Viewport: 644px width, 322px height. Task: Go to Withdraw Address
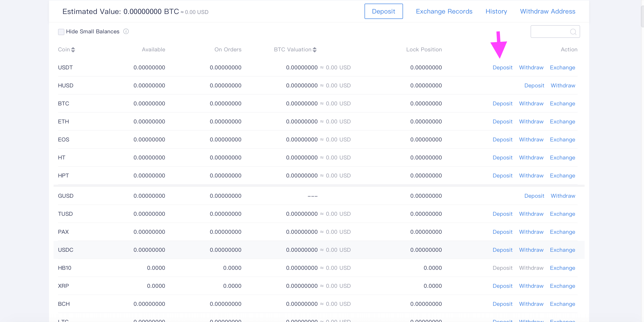[547, 11]
